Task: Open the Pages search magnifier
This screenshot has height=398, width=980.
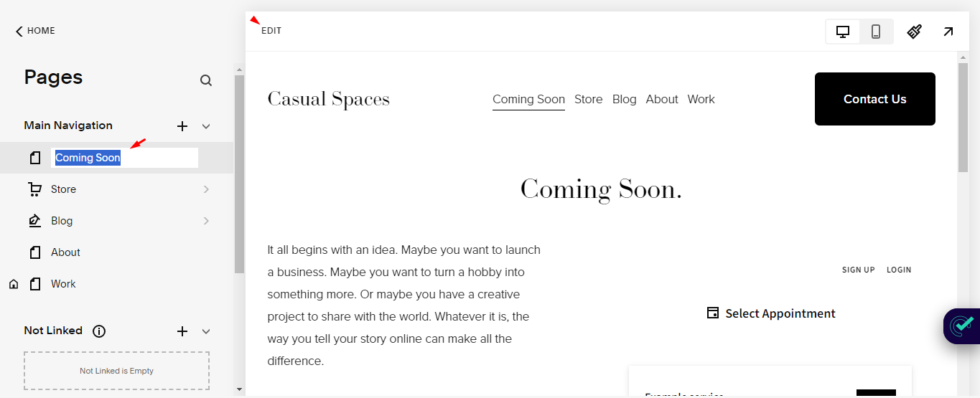Action: (206, 80)
